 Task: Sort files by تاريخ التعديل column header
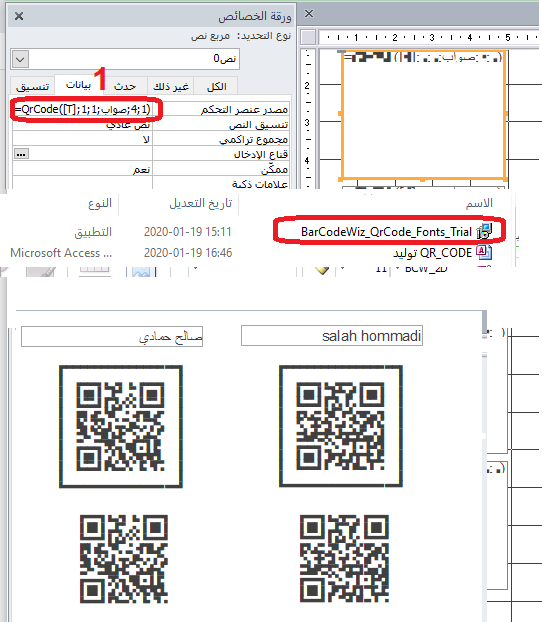pos(201,203)
